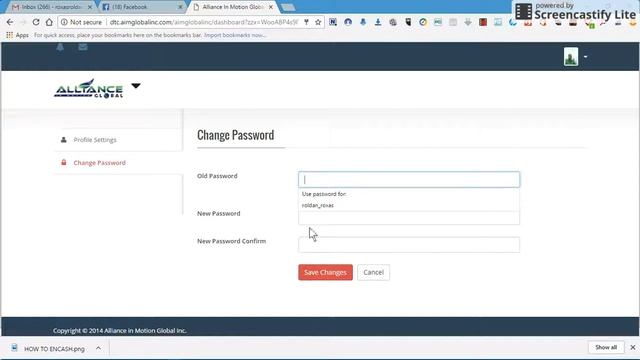This screenshot has width=640, height=360.
Task: Click the N extension icon in toolbar
Action: point(333,22)
